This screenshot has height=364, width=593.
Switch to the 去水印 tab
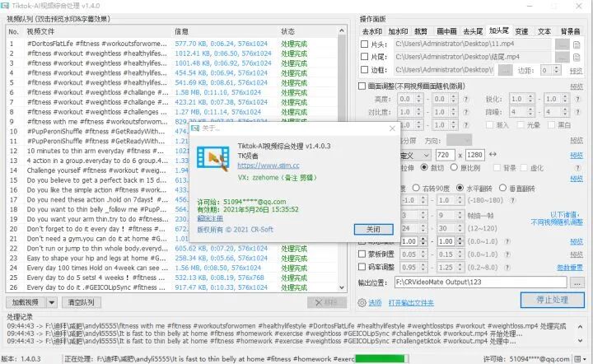point(372,31)
